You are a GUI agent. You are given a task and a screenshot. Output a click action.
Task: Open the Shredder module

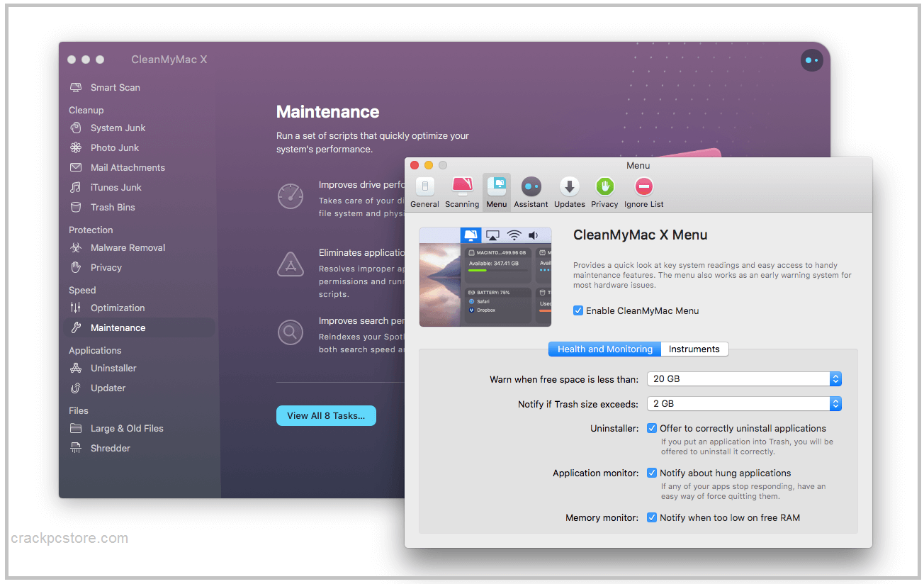pyautogui.click(x=100, y=448)
